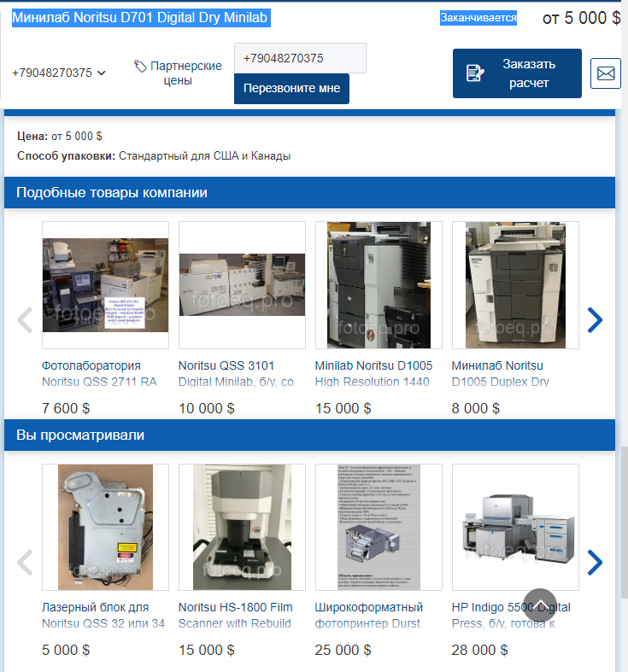Open the Noritsu HS-1800 Film Scanner image

242,527
